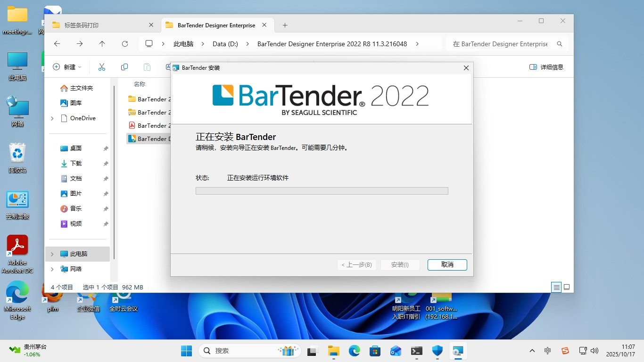Click Data (D:) in the breadcrumb
Image resolution: width=644 pixels, height=362 pixels.
[225, 44]
